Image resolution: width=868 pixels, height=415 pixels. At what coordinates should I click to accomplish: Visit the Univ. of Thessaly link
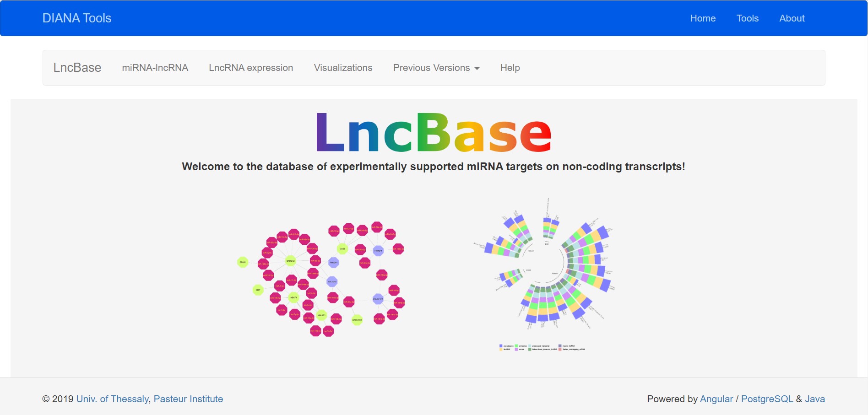113,399
